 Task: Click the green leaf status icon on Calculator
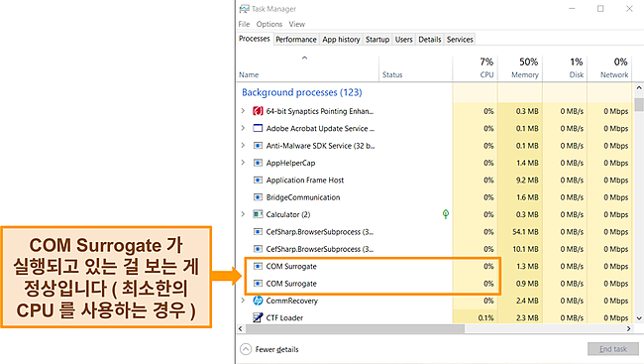[x=446, y=214]
